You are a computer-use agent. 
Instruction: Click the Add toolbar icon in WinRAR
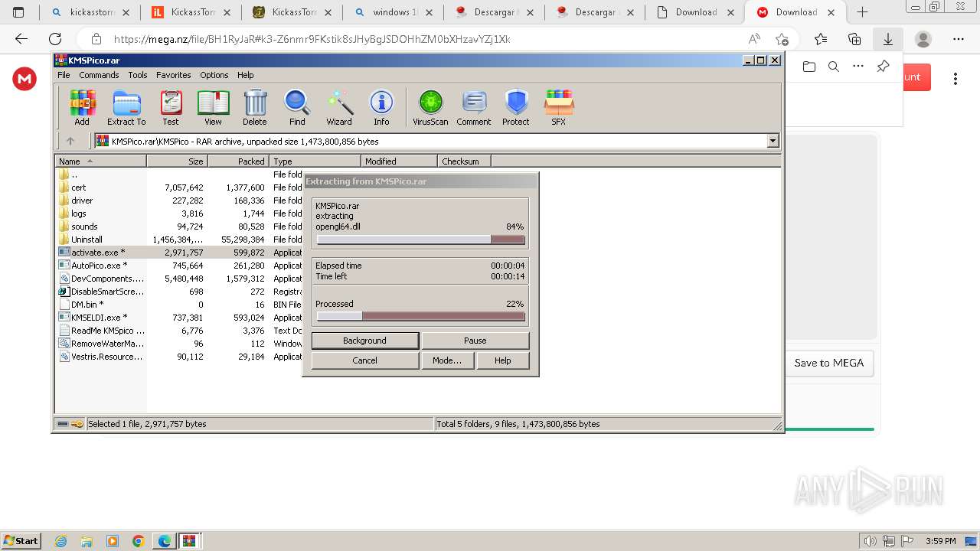point(82,107)
